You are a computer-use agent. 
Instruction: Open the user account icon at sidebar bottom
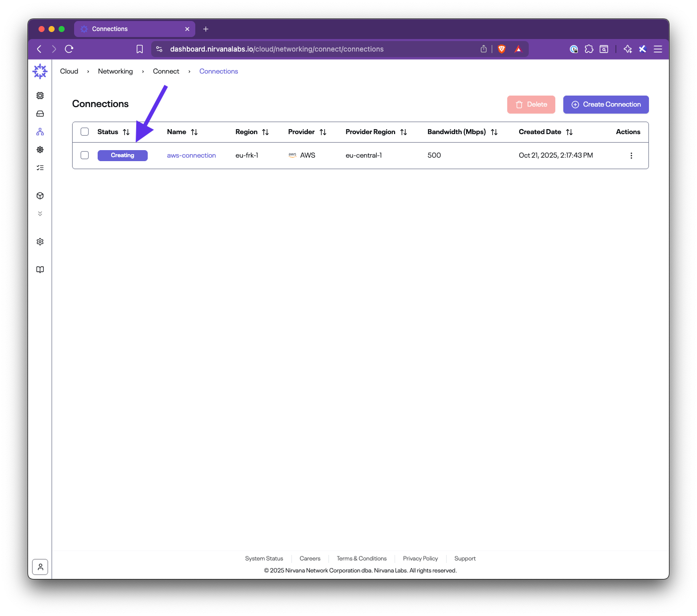pos(40,566)
